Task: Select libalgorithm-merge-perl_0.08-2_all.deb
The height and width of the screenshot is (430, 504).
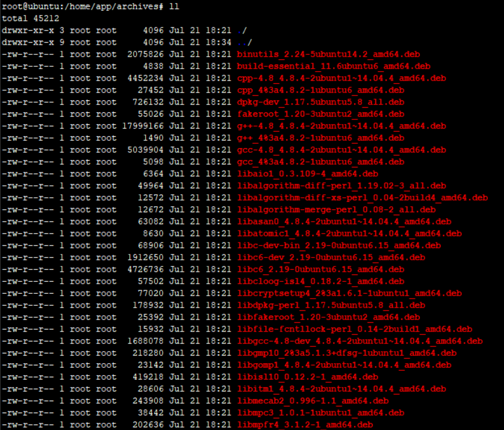Action: tap(337, 210)
